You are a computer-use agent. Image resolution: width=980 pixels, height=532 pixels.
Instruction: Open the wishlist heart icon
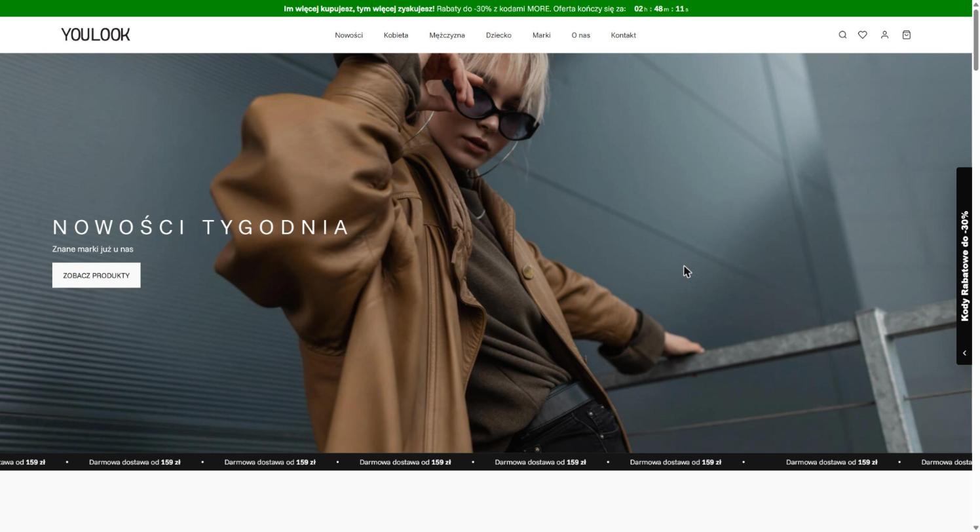coord(863,35)
